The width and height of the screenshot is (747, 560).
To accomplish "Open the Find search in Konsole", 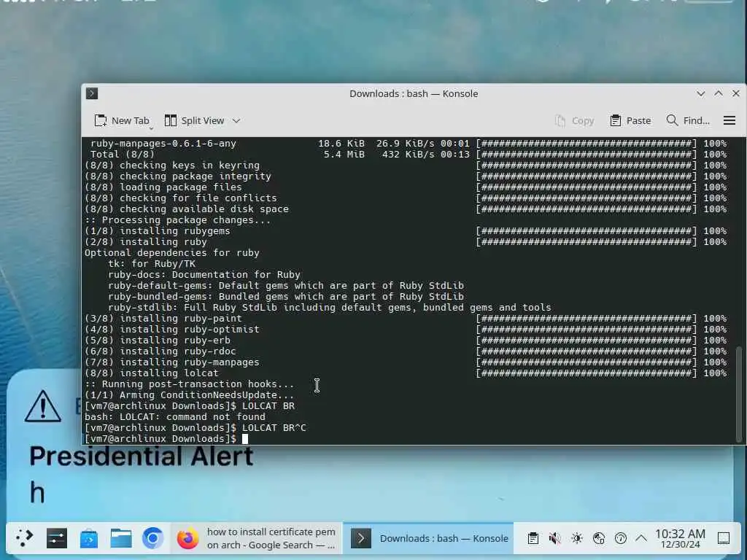I will (x=688, y=120).
